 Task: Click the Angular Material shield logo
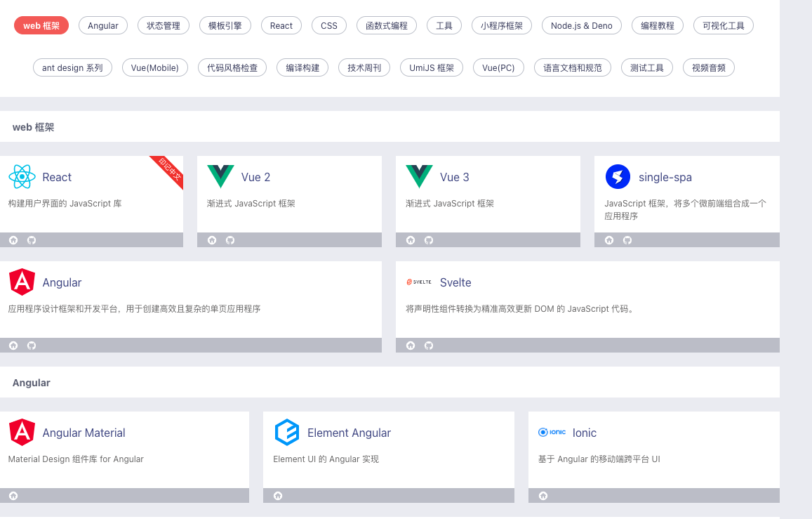click(22, 433)
